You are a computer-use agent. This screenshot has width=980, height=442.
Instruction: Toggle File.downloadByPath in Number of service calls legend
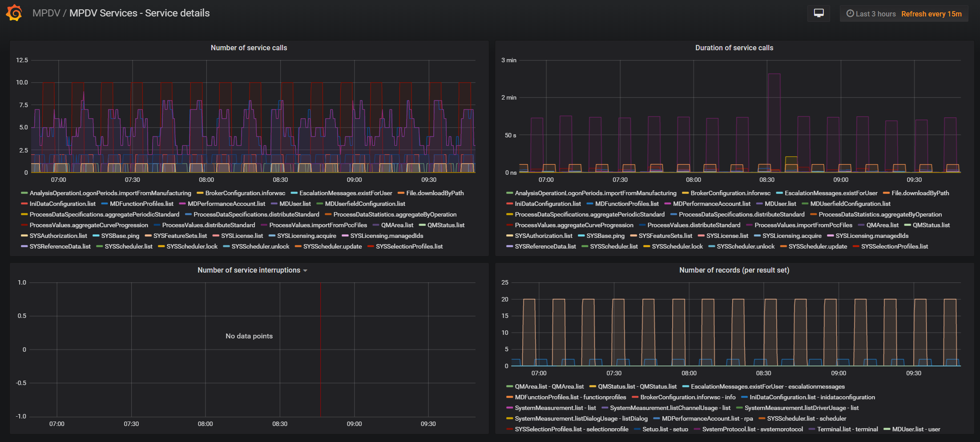[435, 193]
